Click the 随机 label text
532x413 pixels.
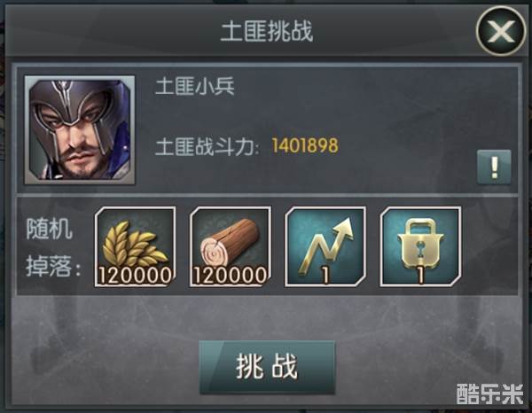[x=49, y=229]
